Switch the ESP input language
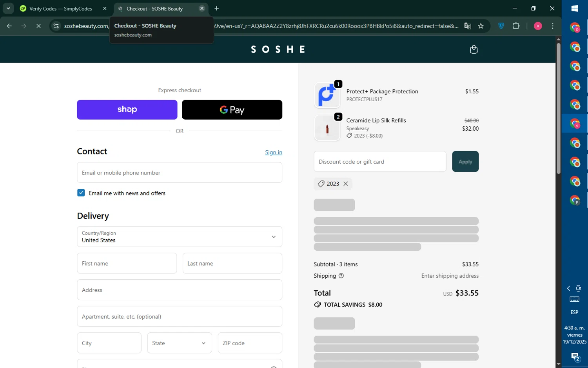The width and height of the screenshot is (588, 368). tap(575, 312)
